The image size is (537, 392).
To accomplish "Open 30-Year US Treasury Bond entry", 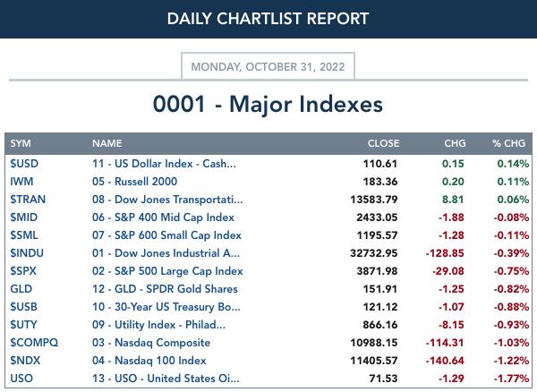I will coord(166,307).
